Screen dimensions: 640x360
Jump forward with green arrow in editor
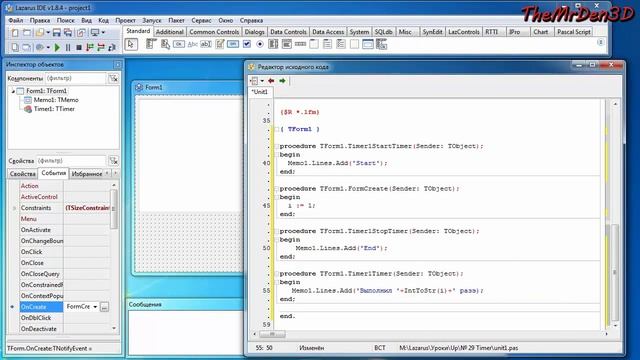(282, 81)
